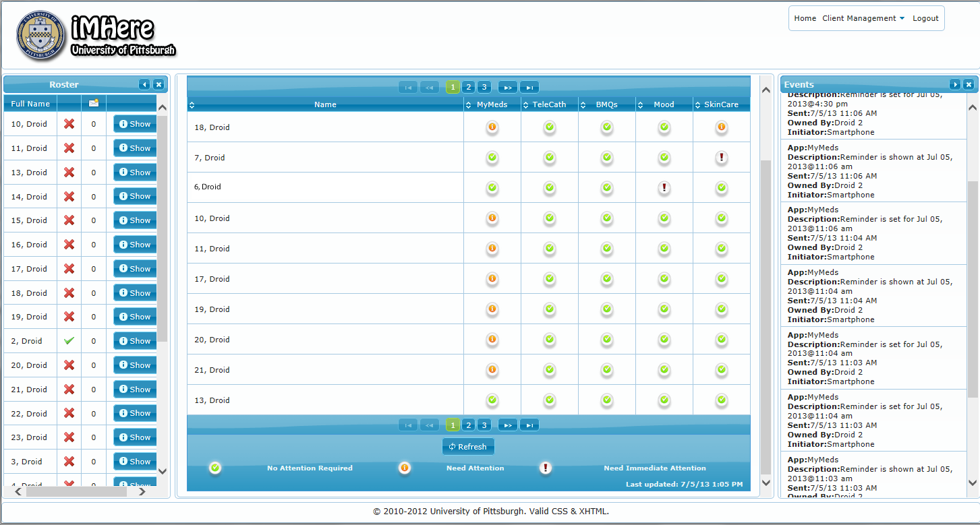Click the messages envelope icon in Roster header
Viewport: 980px width, 525px height.
point(94,103)
